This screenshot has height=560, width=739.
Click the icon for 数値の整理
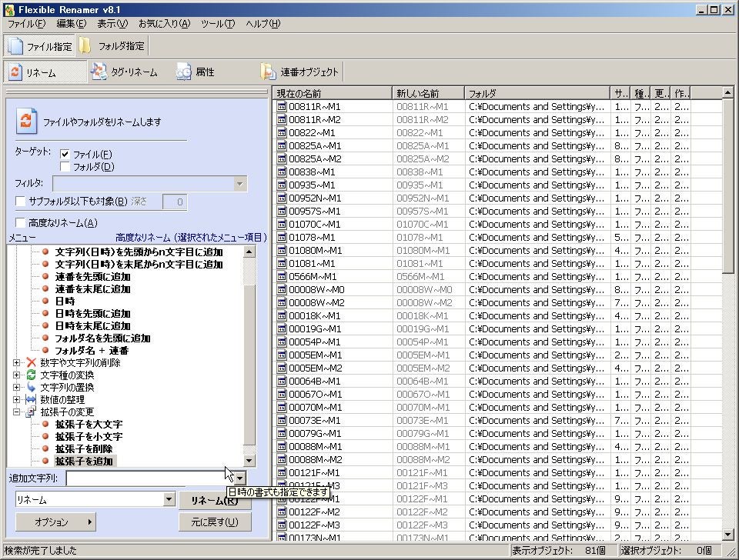(x=31, y=399)
